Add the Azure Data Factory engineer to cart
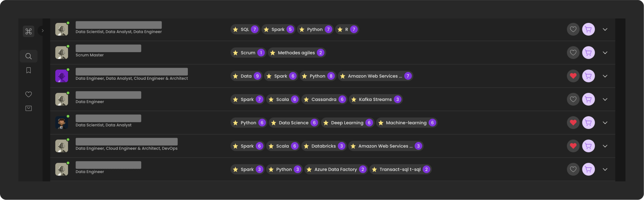The height and width of the screenshot is (200, 644). [588, 169]
